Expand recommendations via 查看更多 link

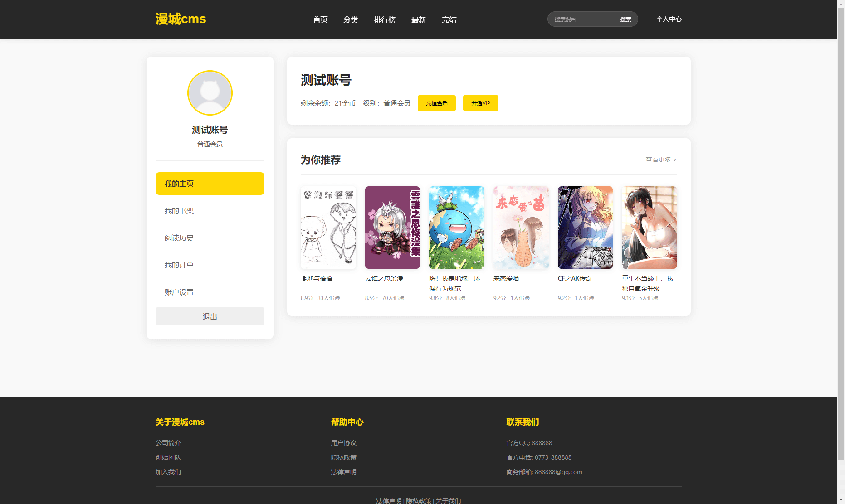coord(661,160)
